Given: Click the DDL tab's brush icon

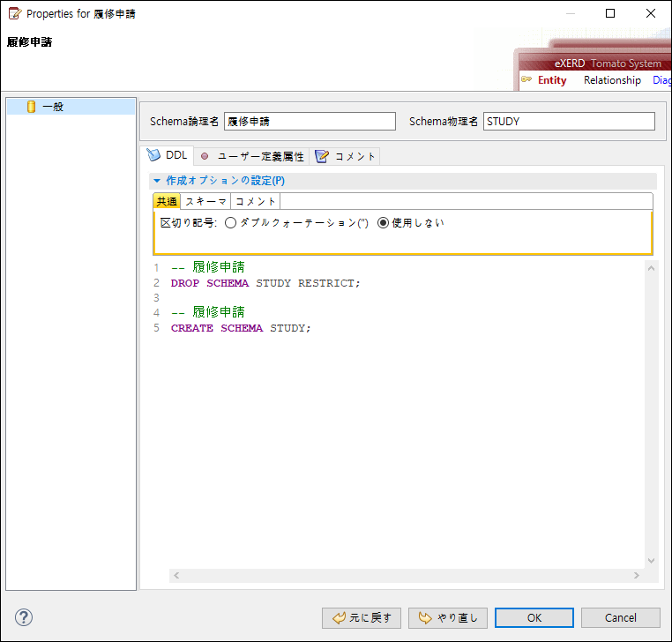Looking at the screenshot, I should (x=153, y=154).
